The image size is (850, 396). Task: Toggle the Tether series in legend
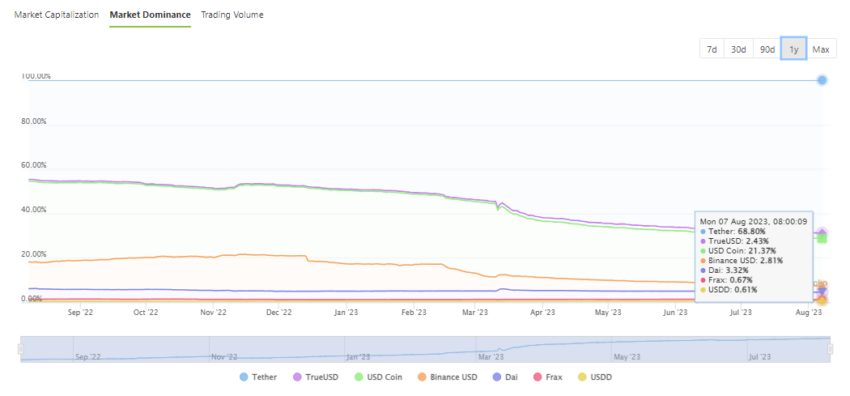click(x=258, y=377)
